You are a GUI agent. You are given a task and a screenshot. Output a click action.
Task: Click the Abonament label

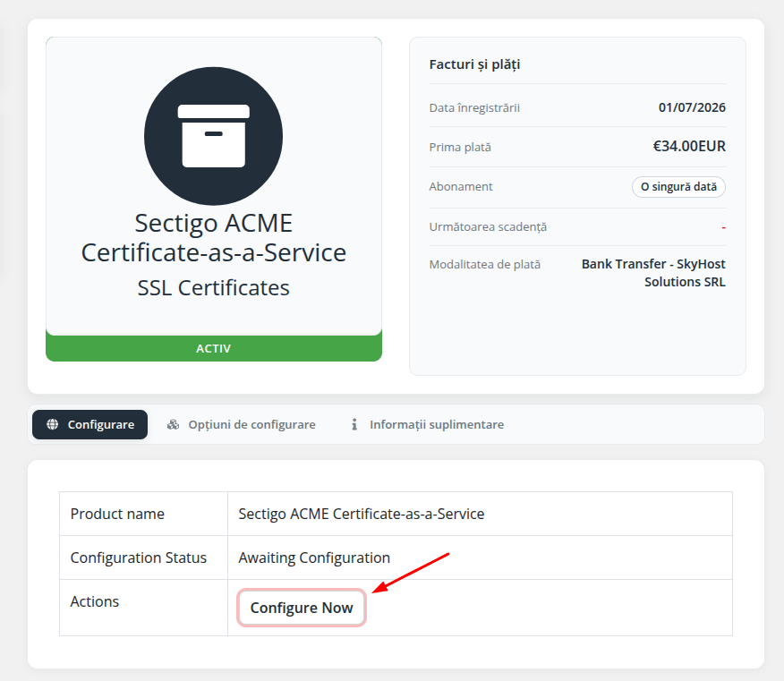(x=461, y=186)
